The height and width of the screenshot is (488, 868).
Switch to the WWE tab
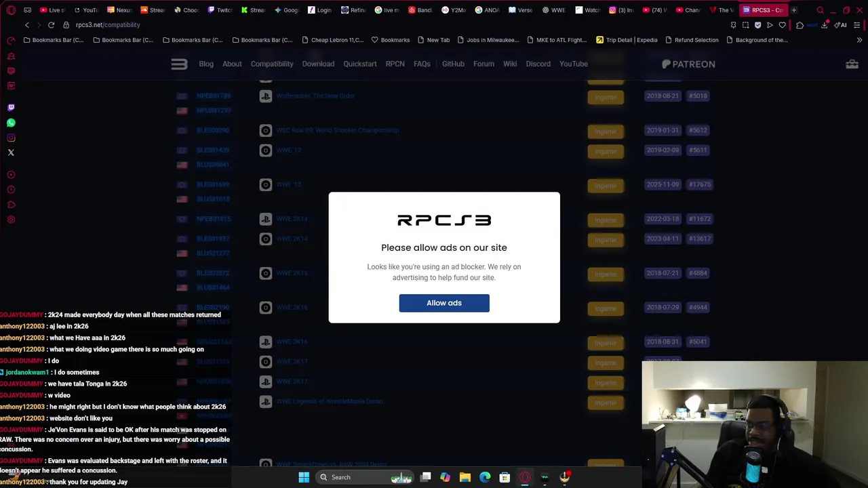(x=553, y=10)
